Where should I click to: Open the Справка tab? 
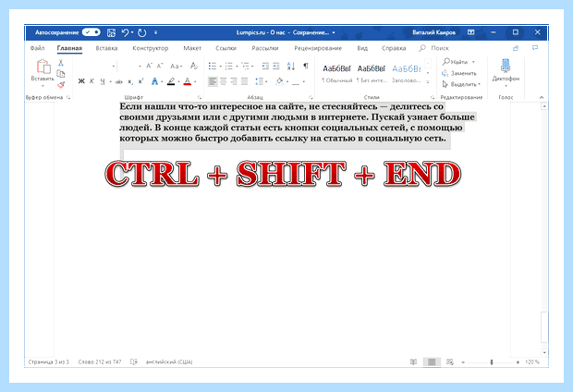(x=394, y=48)
